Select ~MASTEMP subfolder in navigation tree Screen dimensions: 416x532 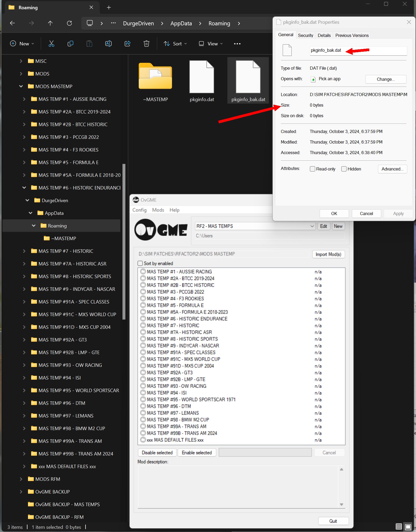click(x=64, y=238)
